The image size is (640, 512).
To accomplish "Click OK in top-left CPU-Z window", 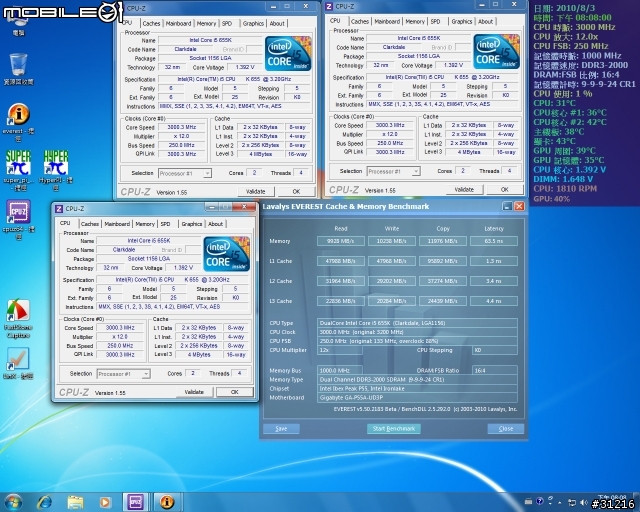I will pyautogui.click(x=296, y=191).
